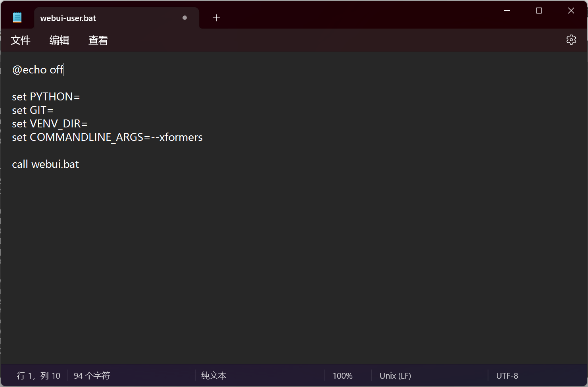This screenshot has width=588, height=387.
Task: Open the 文件 (File) menu
Action: (x=21, y=40)
